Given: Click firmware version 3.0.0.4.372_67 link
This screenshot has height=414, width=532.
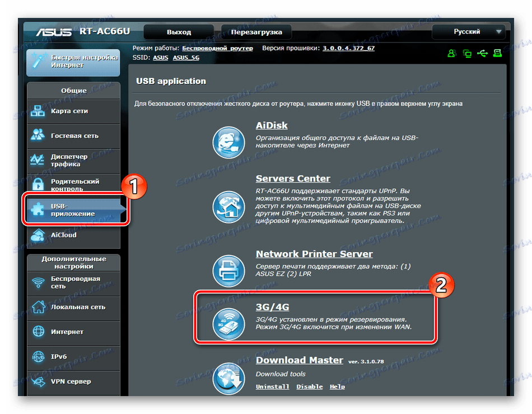Looking at the screenshot, I should pyautogui.click(x=348, y=48).
